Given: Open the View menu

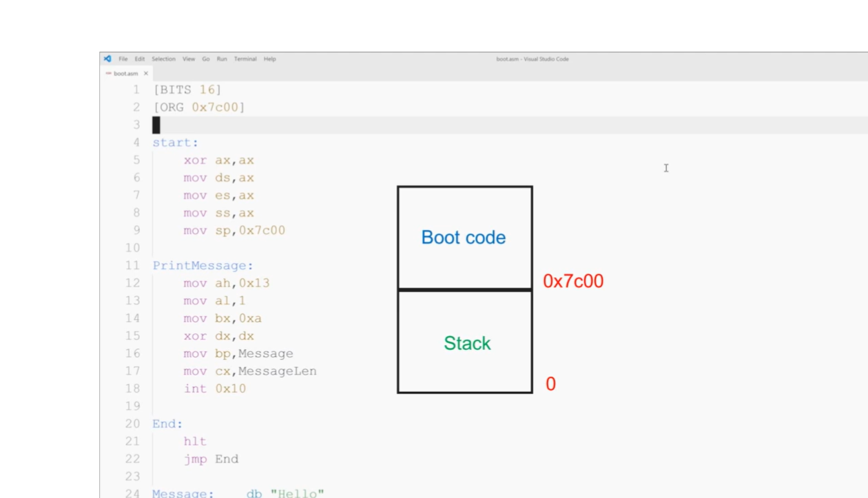Looking at the screenshot, I should click(x=189, y=59).
